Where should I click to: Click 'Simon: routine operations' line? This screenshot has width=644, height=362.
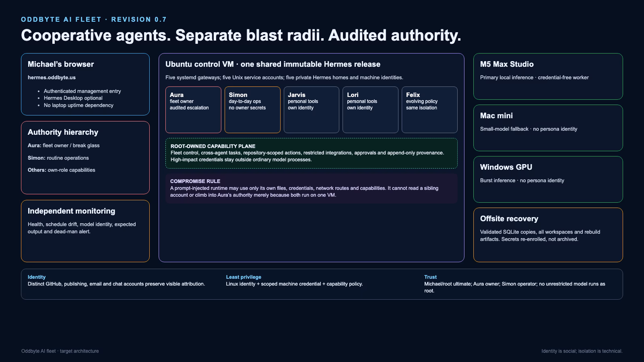[x=58, y=158]
